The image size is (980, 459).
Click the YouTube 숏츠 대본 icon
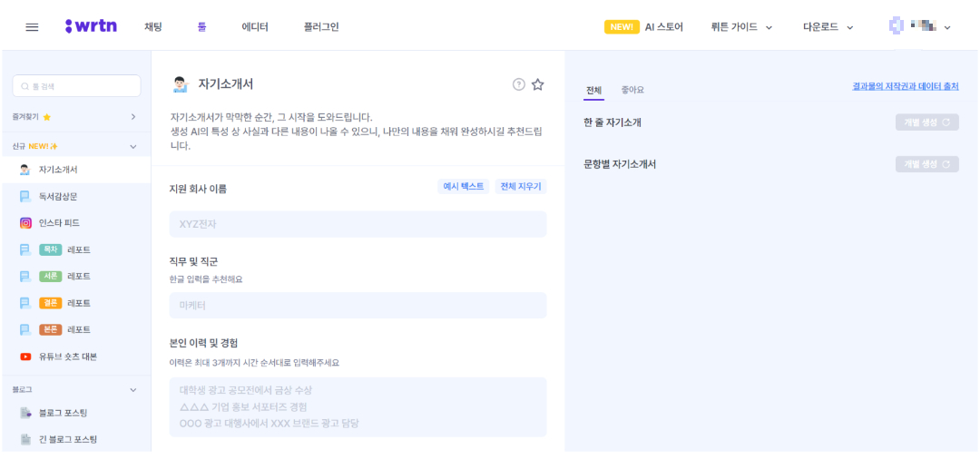pyautogui.click(x=25, y=356)
